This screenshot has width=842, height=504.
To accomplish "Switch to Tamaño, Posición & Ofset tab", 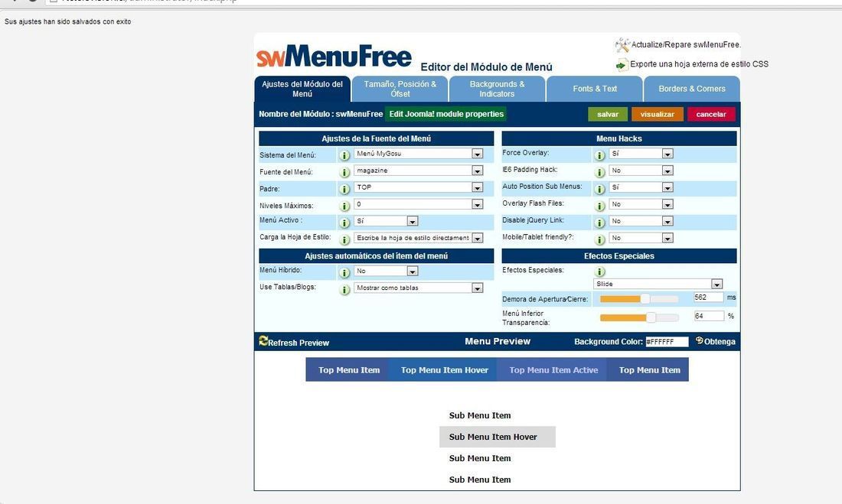I will tap(400, 89).
